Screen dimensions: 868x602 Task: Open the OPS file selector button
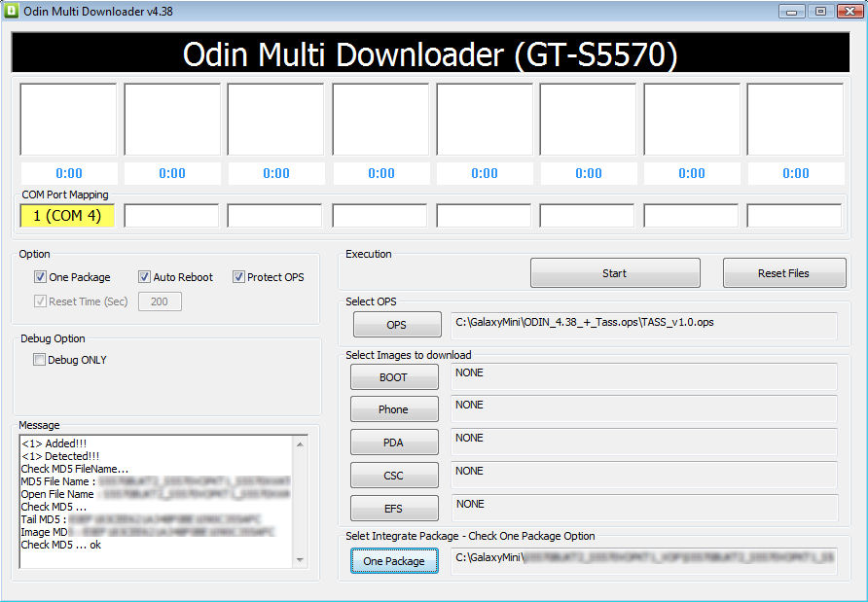396,325
